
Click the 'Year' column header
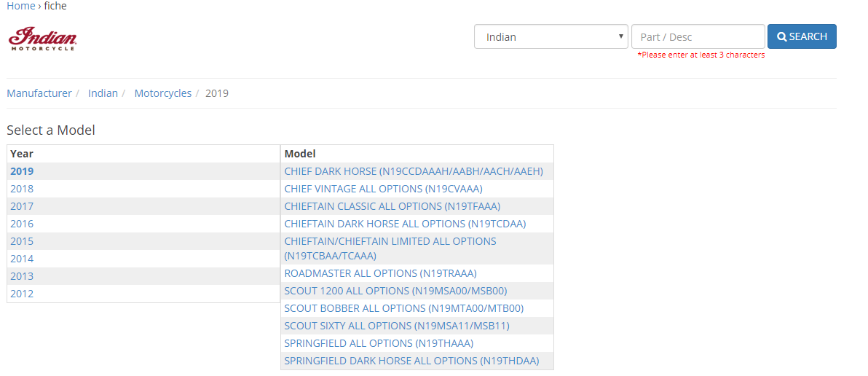coord(22,154)
